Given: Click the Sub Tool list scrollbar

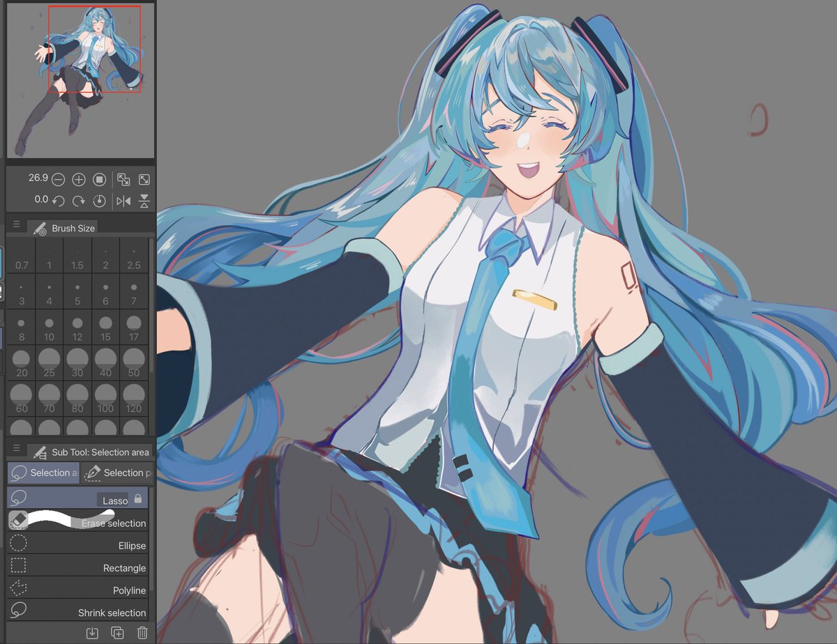Looking at the screenshot, I should pos(151,539).
